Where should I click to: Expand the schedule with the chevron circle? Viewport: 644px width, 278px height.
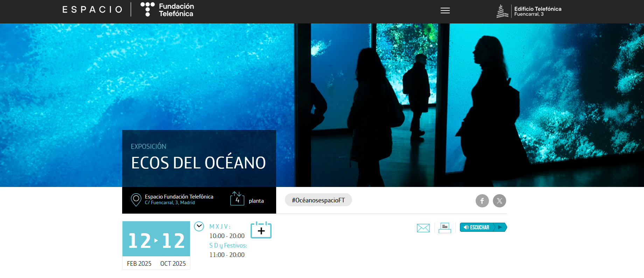[199, 227]
